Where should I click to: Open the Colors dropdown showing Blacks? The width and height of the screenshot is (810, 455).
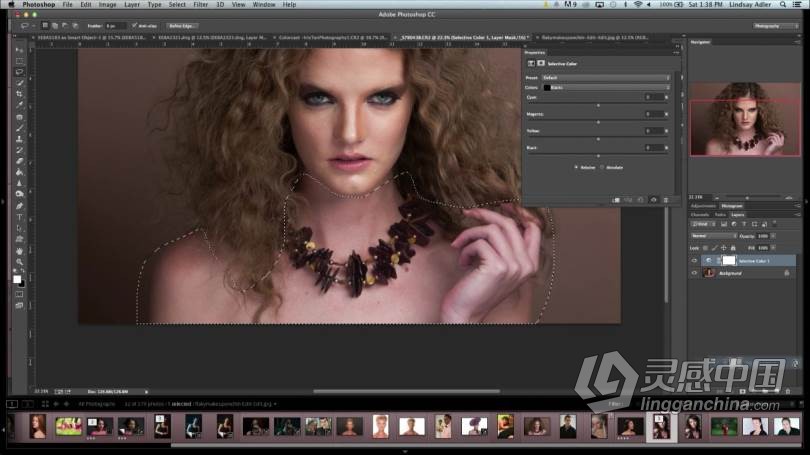606,87
